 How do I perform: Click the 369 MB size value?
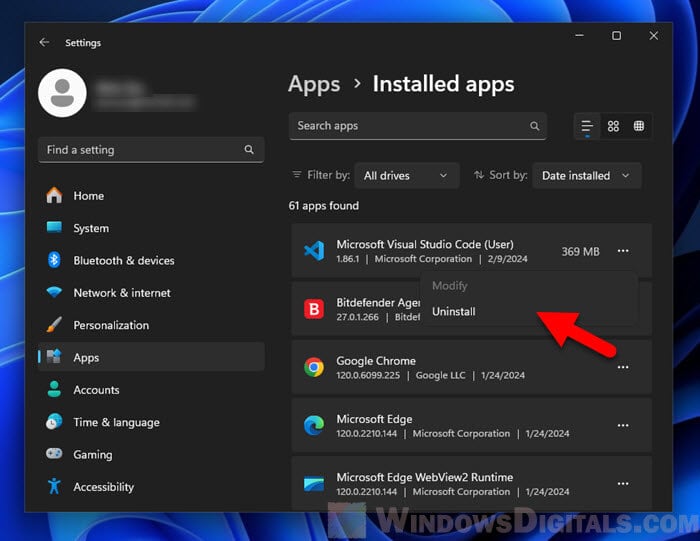(x=580, y=251)
